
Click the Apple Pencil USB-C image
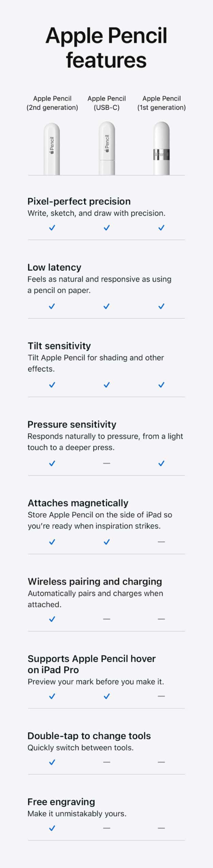(x=107, y=148)
